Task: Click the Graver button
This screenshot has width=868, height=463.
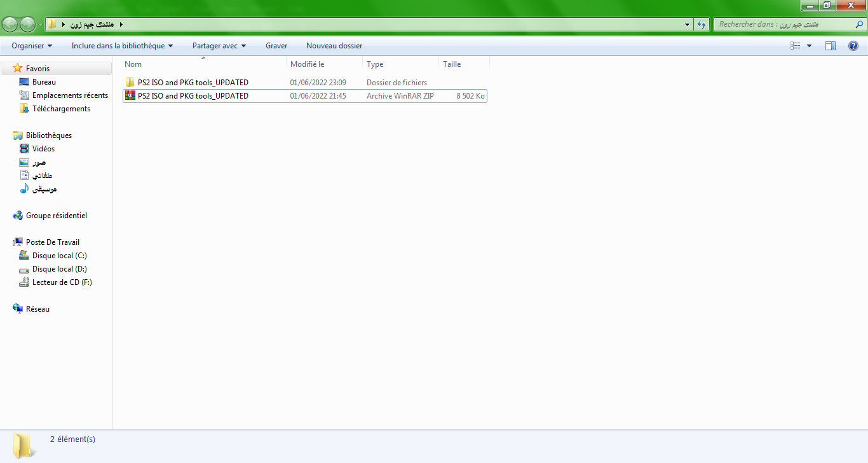Action: point(276,46)
